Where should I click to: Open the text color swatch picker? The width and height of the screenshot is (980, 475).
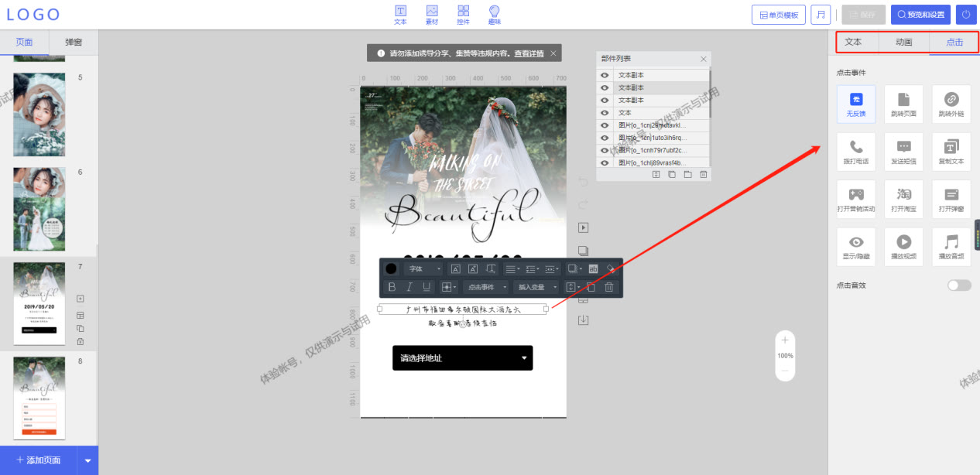pos(391,268)
